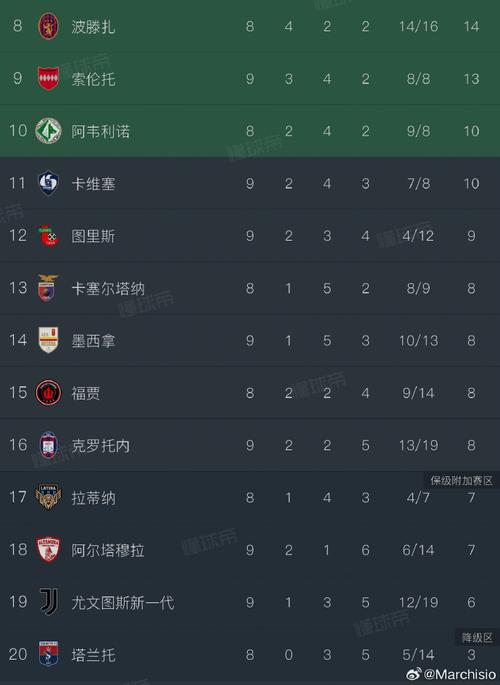
Task: Click the 福贾 red and black crest
Action: point(48,392)
